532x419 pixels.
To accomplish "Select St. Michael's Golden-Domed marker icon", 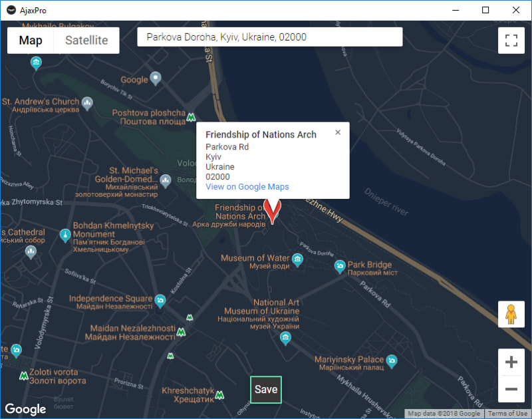I will pos(166,181).
